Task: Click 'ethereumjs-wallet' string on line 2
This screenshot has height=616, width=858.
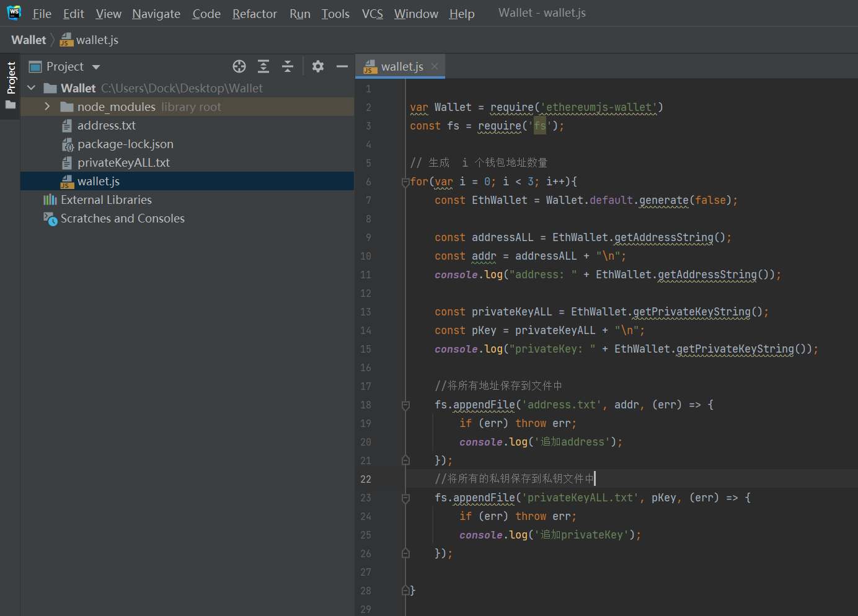Action: [x=598, y=107]
